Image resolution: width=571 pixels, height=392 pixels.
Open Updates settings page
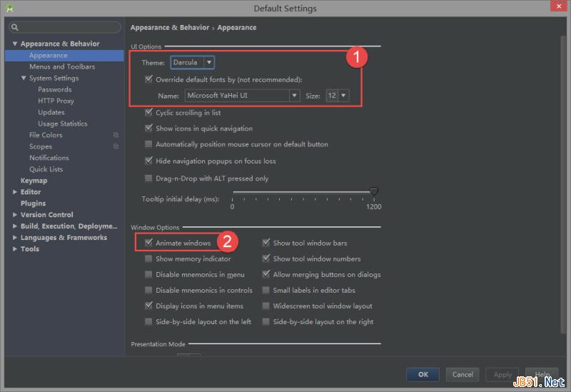point(51,112)
